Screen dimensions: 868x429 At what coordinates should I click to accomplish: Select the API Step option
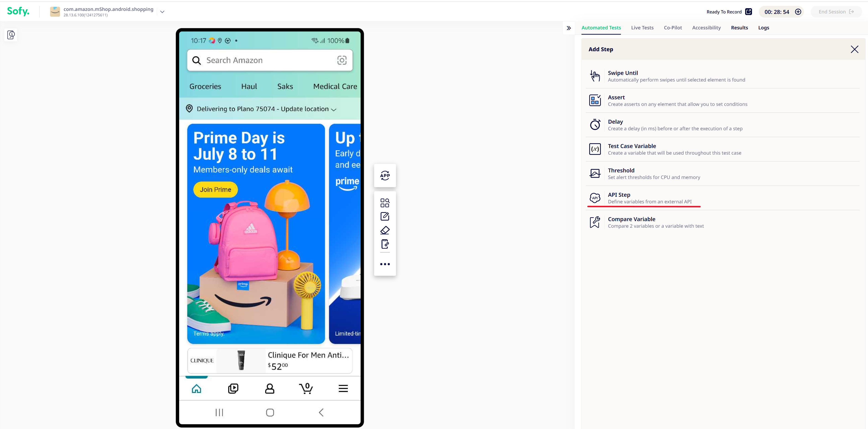[x=722, y=198]
